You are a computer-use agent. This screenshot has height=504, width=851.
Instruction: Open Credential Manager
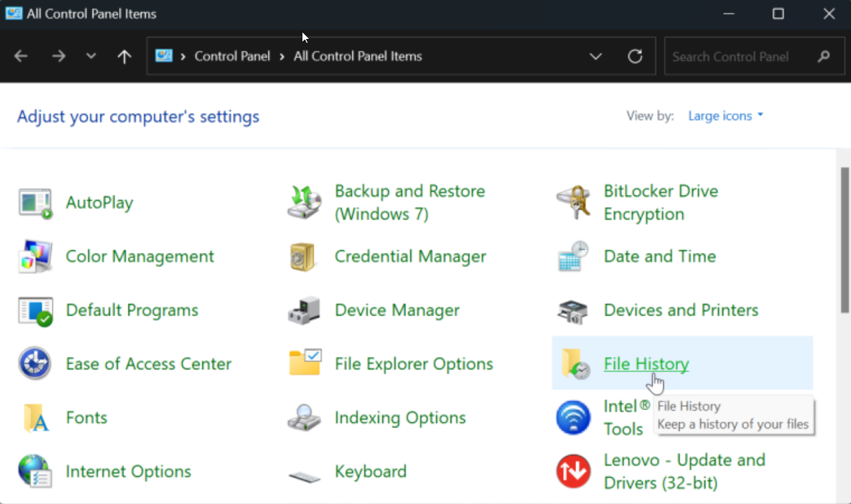tap(410, 256)
